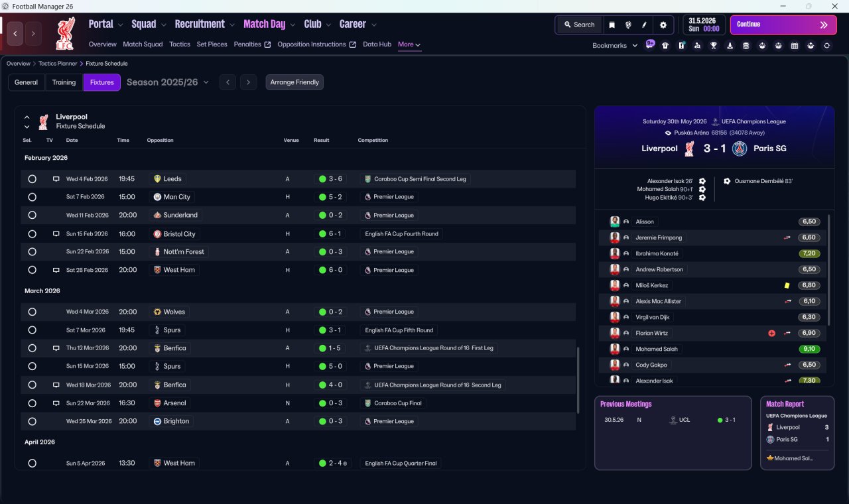The width and height of the screenshot is (849, 504).
Task: Open the Recruitment menu
Action: (204, 24)
